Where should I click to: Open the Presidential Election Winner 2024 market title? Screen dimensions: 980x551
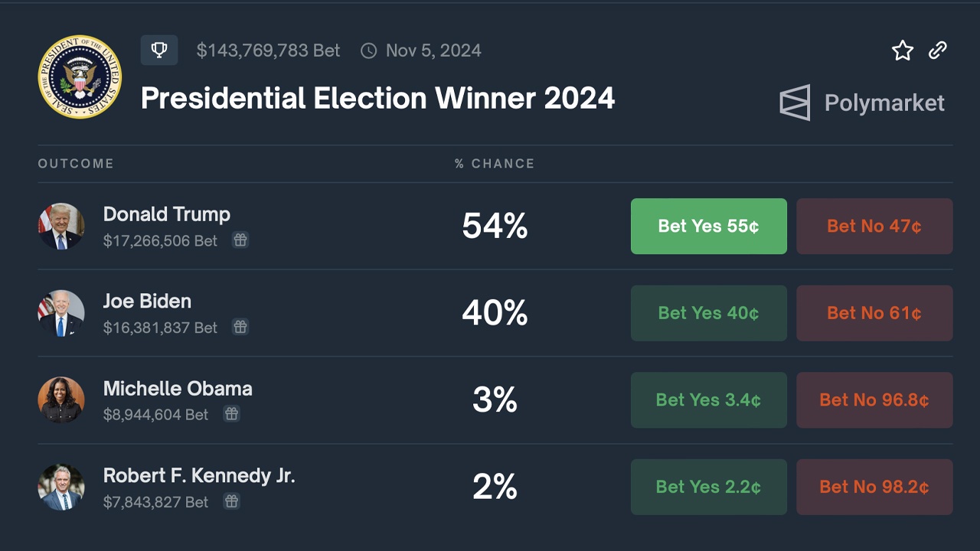tap(378, 98)
